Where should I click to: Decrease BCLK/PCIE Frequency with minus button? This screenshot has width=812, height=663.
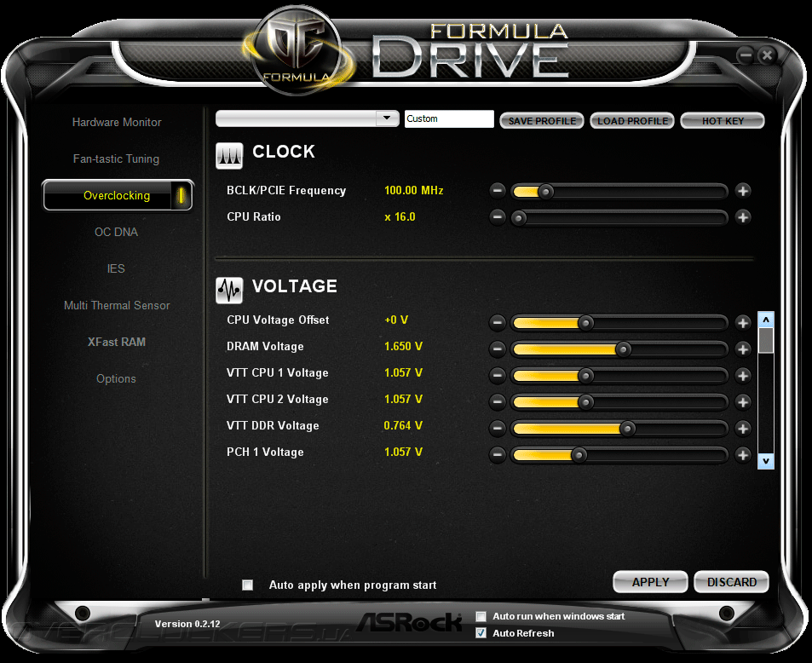coord(497,191)
